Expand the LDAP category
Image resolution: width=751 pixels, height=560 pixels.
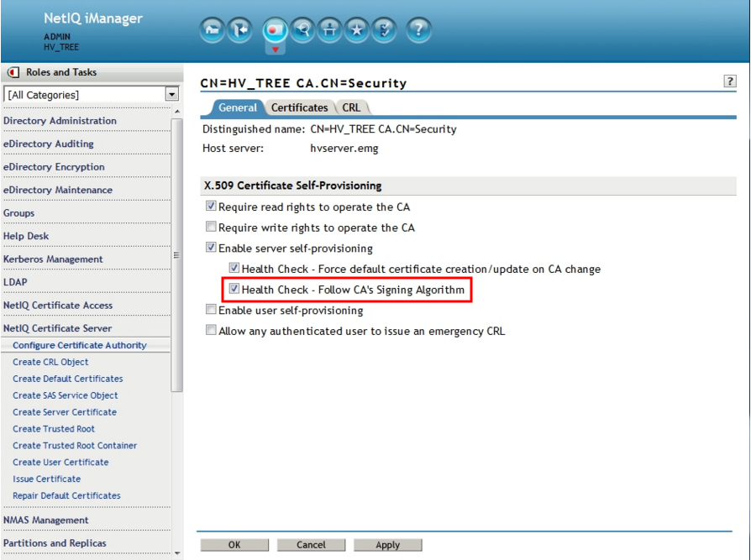[x=15, y=282]
